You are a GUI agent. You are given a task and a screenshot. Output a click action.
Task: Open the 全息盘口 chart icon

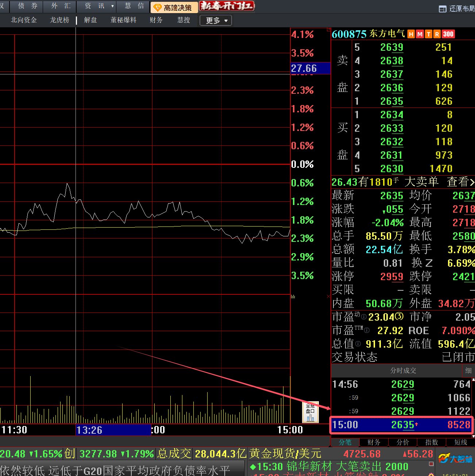pos(310,412)
